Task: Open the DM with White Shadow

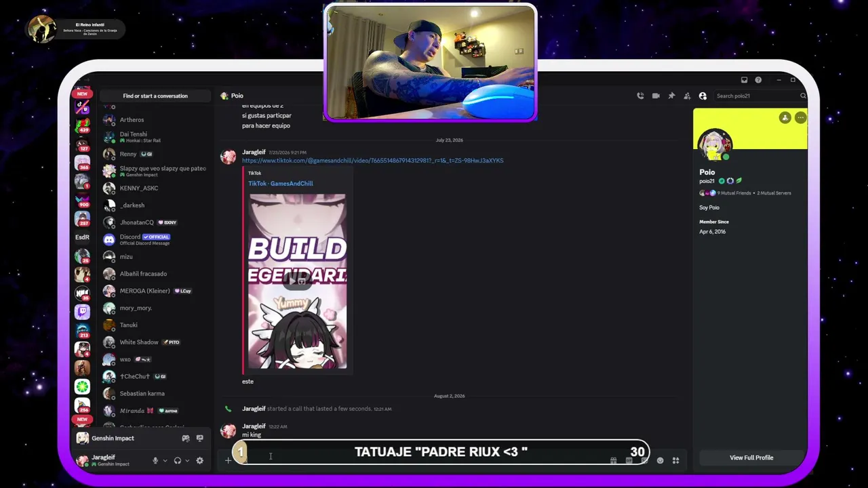Action: tap(155, 342)
